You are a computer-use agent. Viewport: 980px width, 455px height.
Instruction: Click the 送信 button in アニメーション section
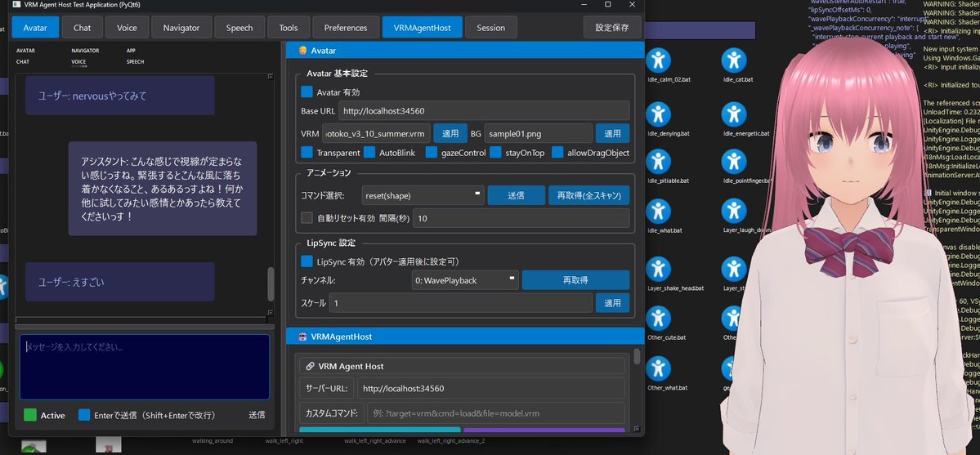click(517, 195)
